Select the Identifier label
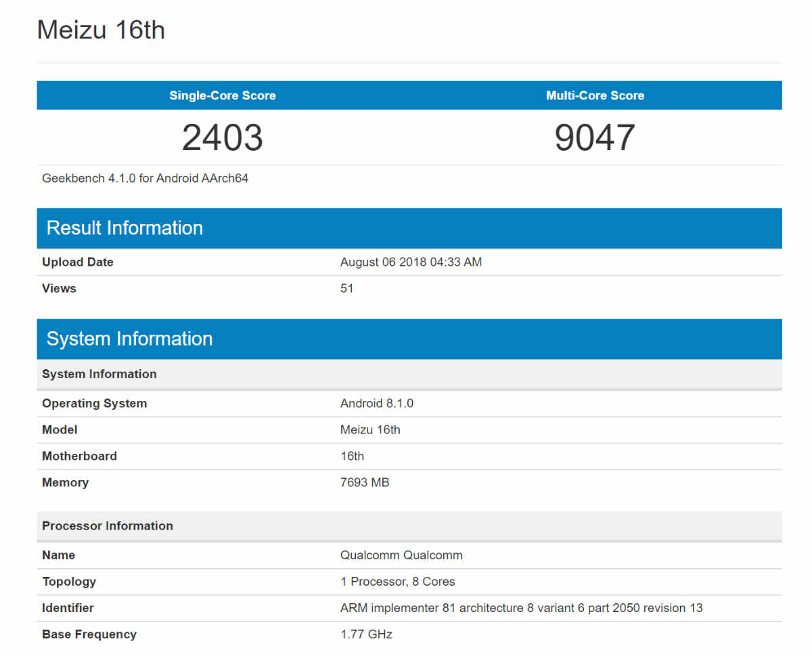Viewport: 812px width, 656px height. tap(68, 608)
